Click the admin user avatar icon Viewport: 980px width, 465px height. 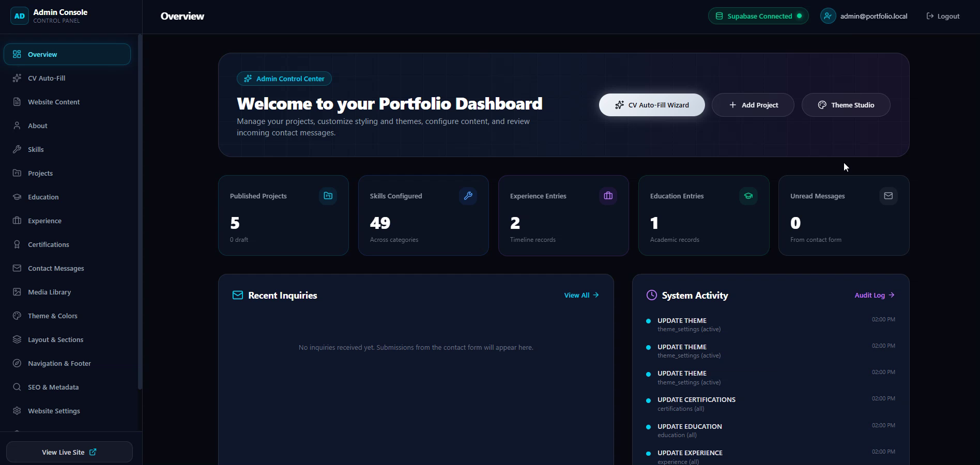point(828,16)
